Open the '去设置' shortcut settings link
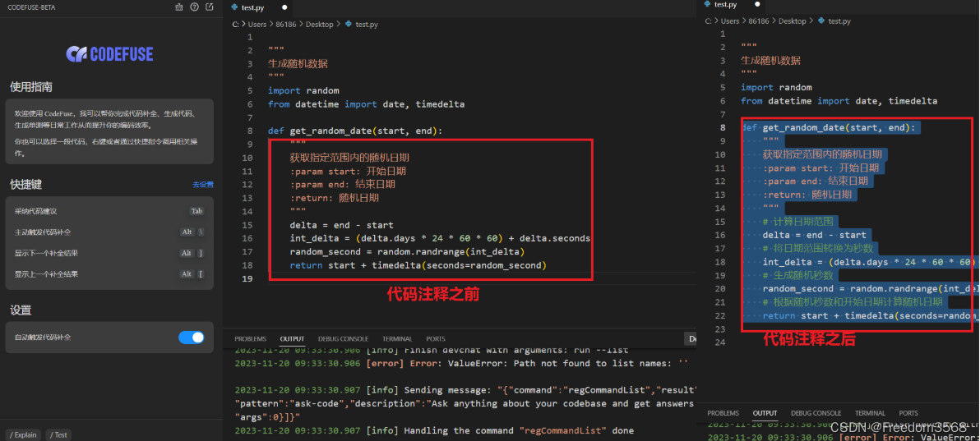The image size is (980, 441). click(x=202, y=185)
